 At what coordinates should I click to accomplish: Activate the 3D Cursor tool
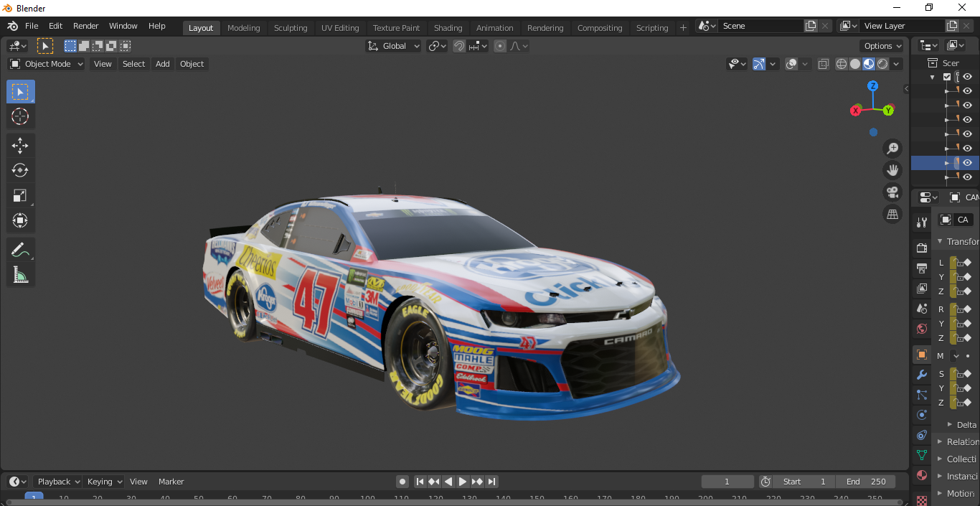click(x=20, y=117)
